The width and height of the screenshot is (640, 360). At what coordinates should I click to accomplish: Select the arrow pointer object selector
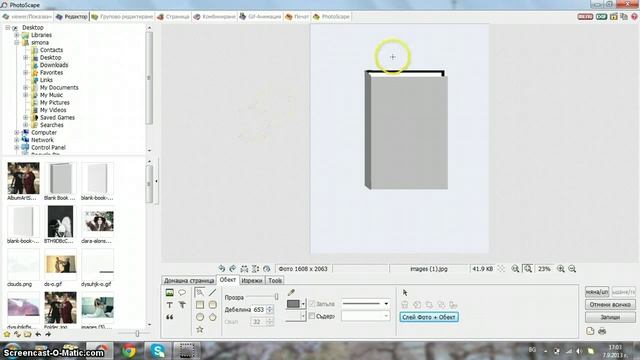[405, 293]
